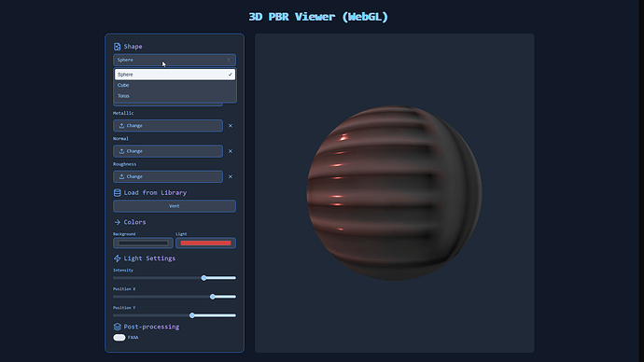Click upload icon in Metallic Change button
The image size is (644, 362).
tap(121, 126)
